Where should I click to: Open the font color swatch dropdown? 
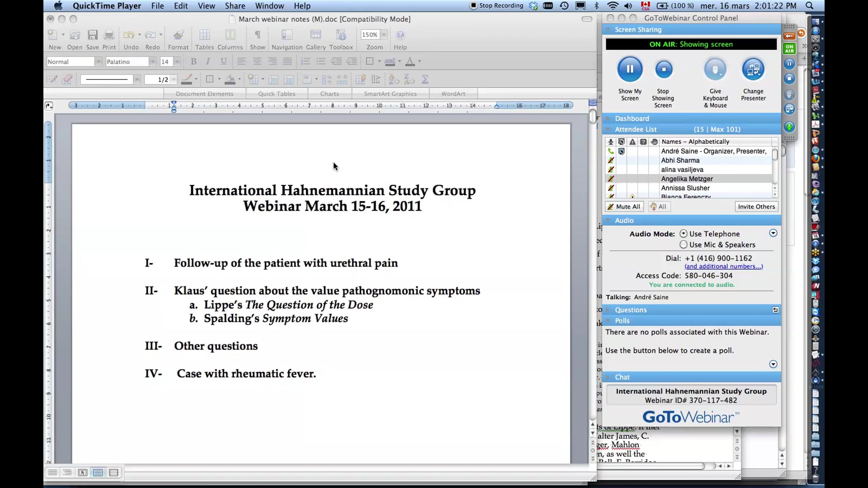418,61
